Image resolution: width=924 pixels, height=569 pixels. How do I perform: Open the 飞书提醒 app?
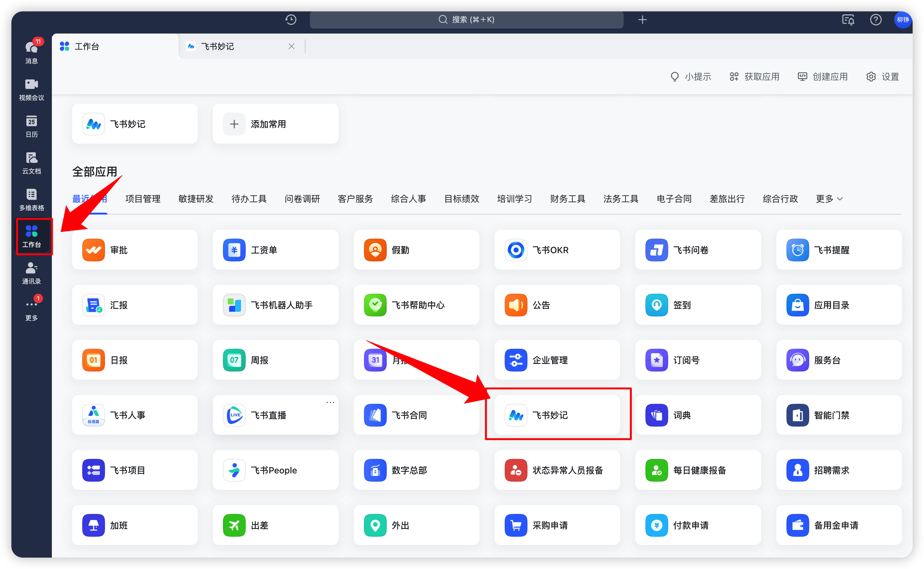(839, 250)
